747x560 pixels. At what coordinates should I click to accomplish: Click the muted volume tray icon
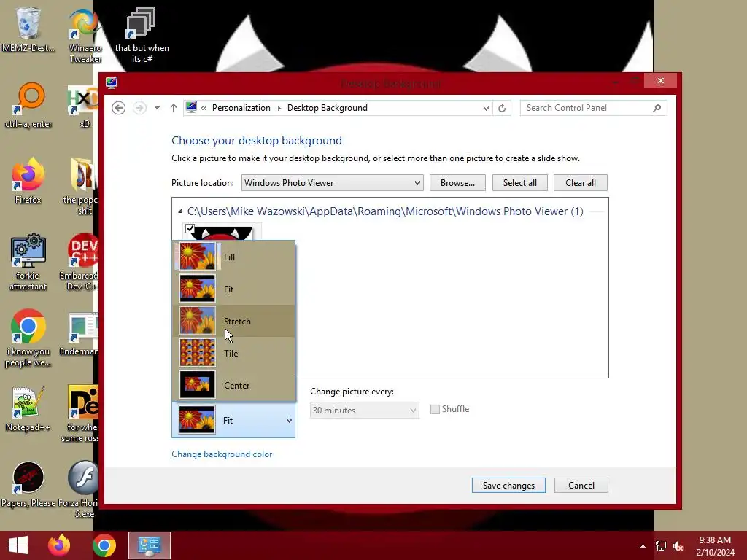[678, 546]
